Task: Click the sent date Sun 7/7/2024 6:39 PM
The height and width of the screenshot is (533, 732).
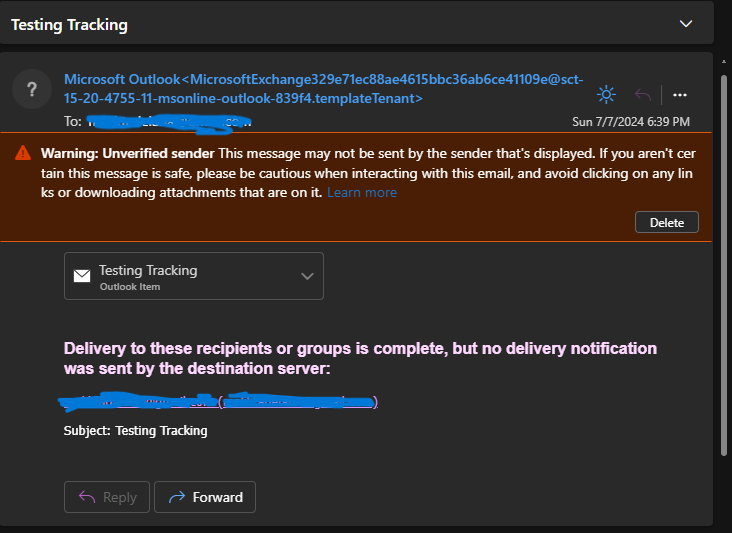Action: (631, 122)
